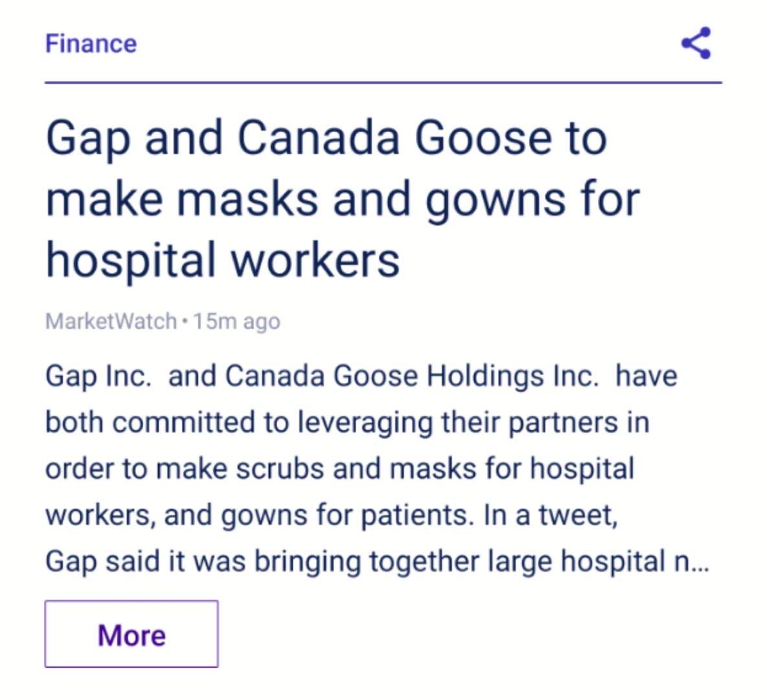Click "Canada Goose Holdings Inc." in the summary
Image resolution: width=767 pixels, height=700 pixels.
click(x=412, y=377)
